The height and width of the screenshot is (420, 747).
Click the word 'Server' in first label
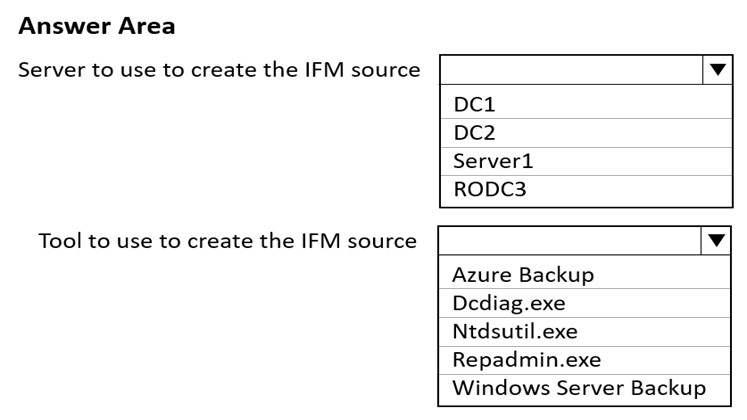tap(51, 70)
